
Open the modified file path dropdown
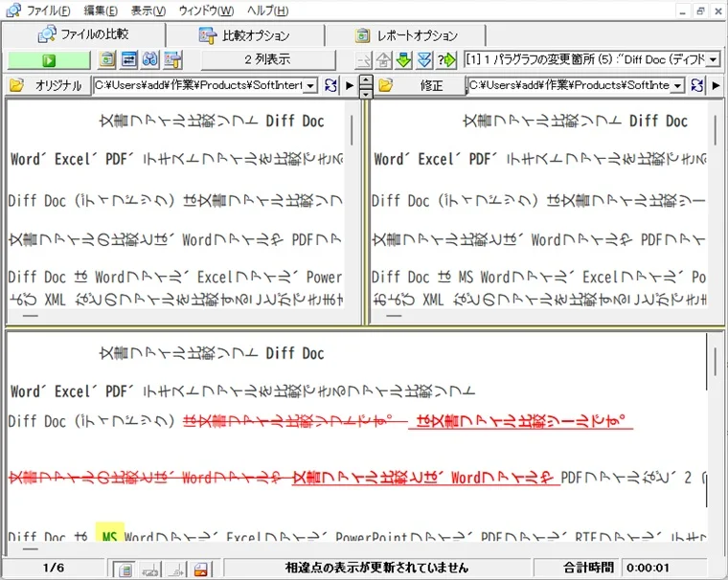click(x=678, y=85)
